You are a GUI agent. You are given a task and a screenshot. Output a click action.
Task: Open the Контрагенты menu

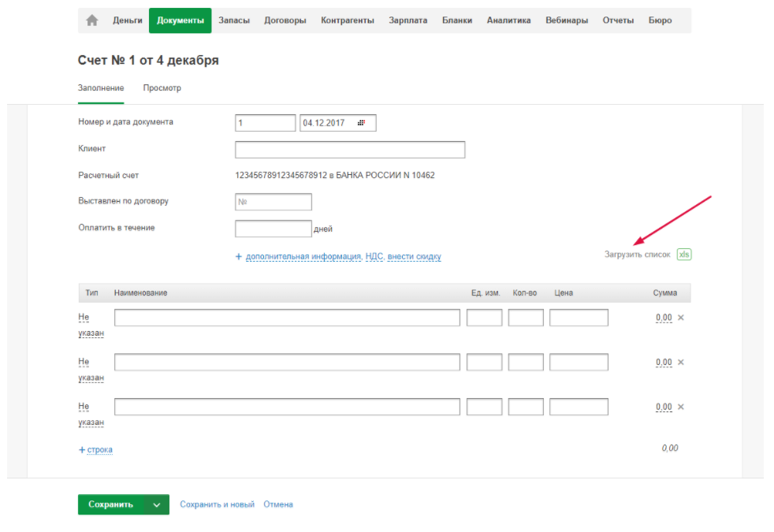(x=348, y=20)
